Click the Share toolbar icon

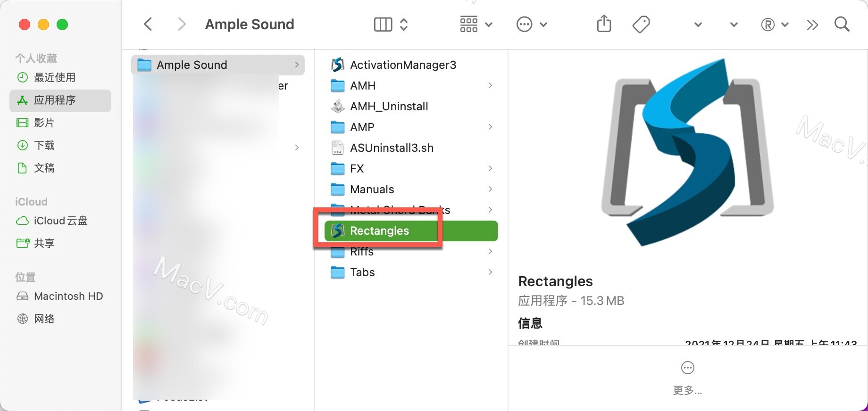point(604,24)
